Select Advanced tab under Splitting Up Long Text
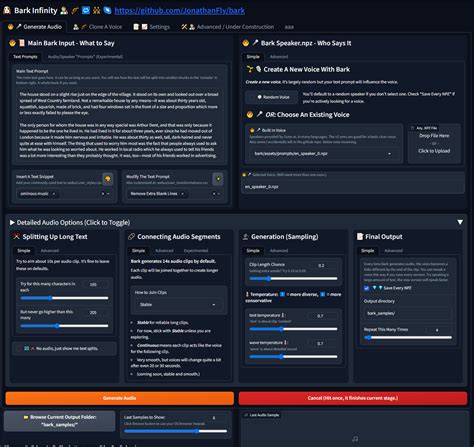This screenshot has height=447, width=474. [50, 251]
